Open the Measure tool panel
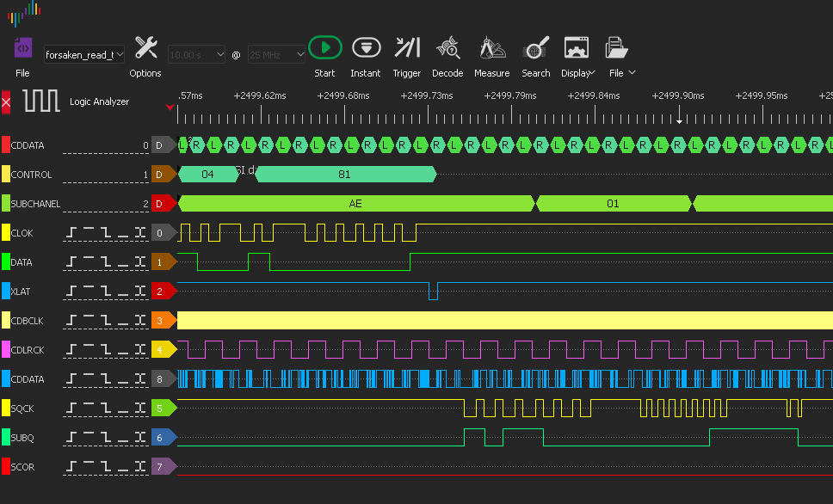This screenshot has height=504, width=833. pyautogui.click(x=491, y=48)
